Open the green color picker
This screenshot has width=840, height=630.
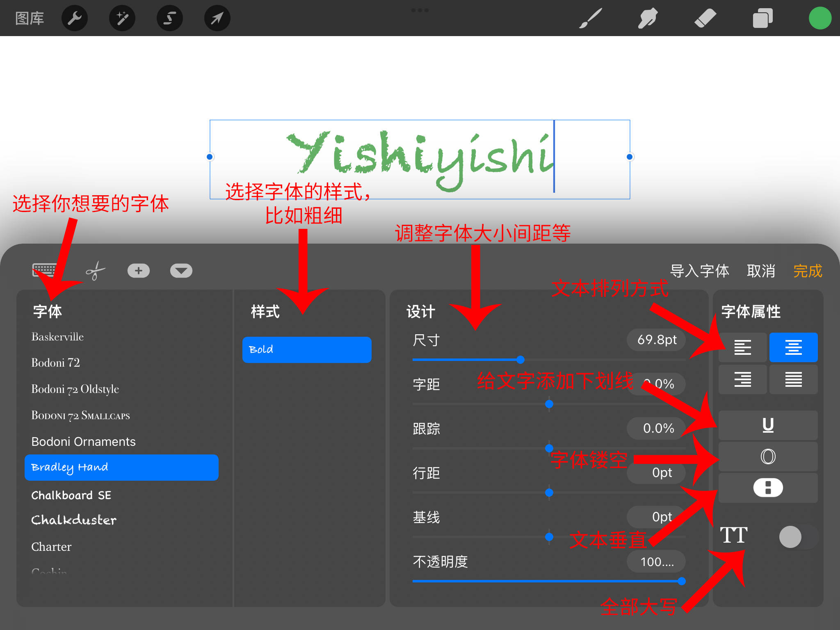[820, 18]
